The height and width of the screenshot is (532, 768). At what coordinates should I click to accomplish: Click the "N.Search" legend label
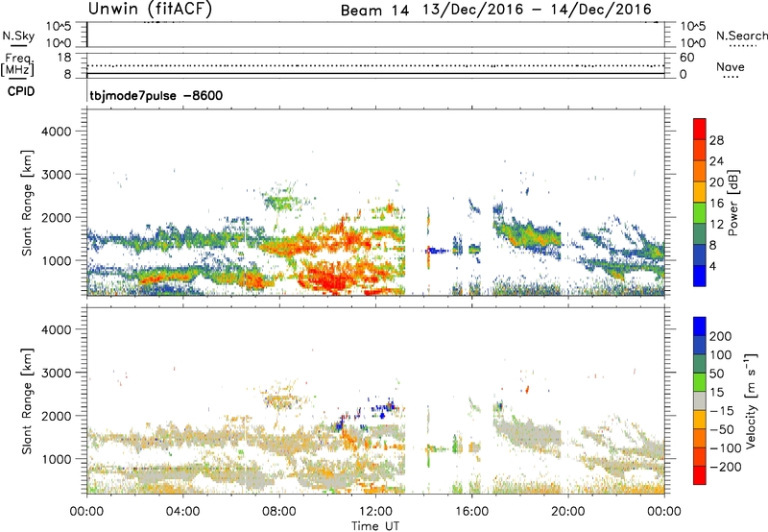[x=741, y=36]
